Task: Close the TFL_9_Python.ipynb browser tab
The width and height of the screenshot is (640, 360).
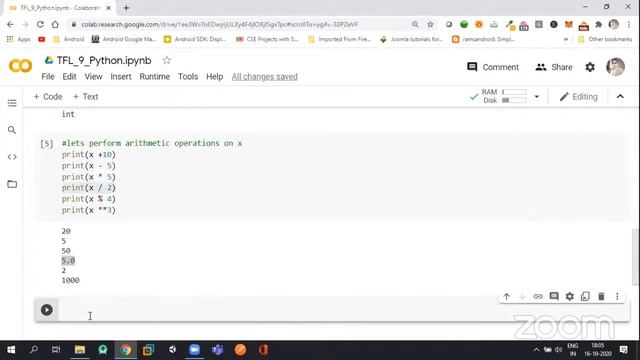Action: coord(109,8)
